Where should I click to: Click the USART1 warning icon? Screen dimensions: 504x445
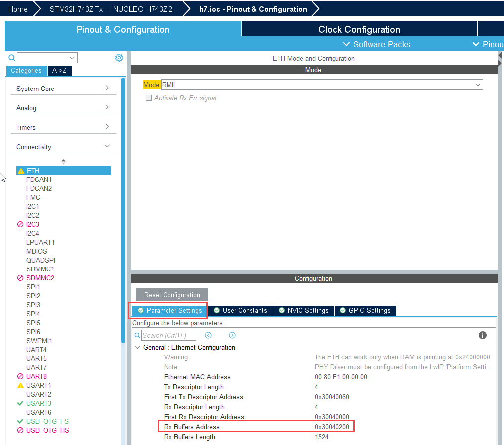point(20,385)
